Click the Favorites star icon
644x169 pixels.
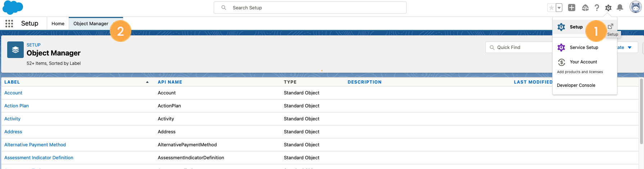551,8
